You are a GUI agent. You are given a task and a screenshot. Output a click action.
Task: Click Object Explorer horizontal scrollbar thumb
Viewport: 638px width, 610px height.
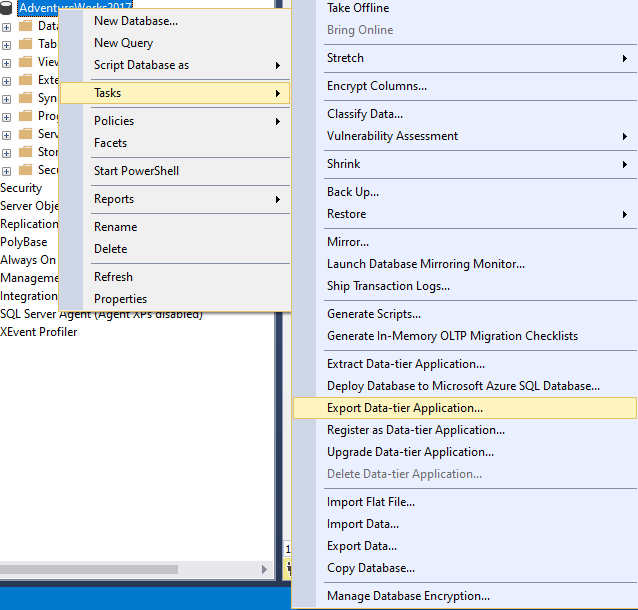[x=90, y=569]
